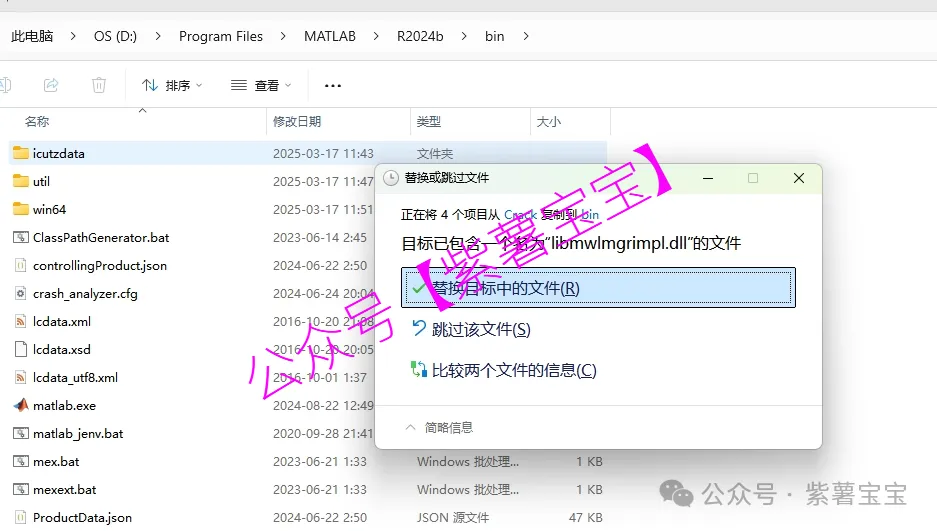Expand the chevron after bin in address bar
937x531 pixels.
527,37
